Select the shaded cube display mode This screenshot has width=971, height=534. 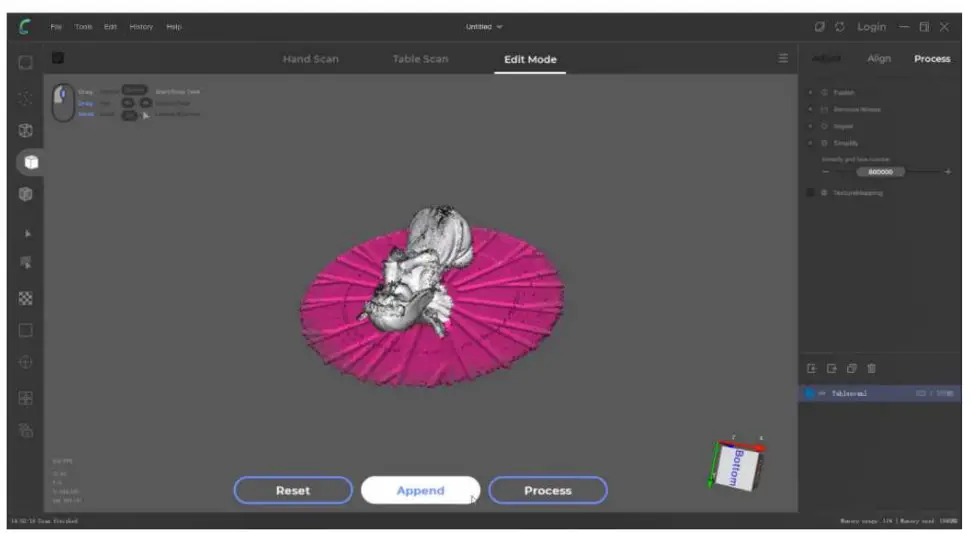[x=25, y=194]
